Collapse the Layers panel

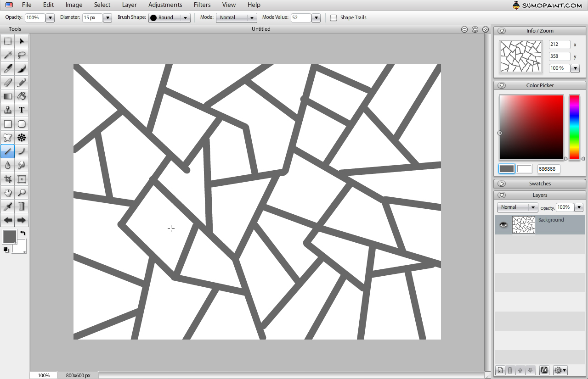(502, 195)
